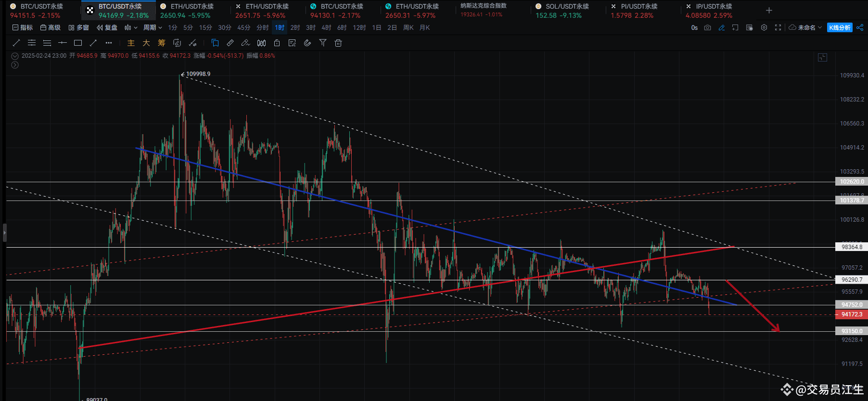Expand the candlestick chart type dropdown
This screenshot has width=868, height=401.
(131, 27)
